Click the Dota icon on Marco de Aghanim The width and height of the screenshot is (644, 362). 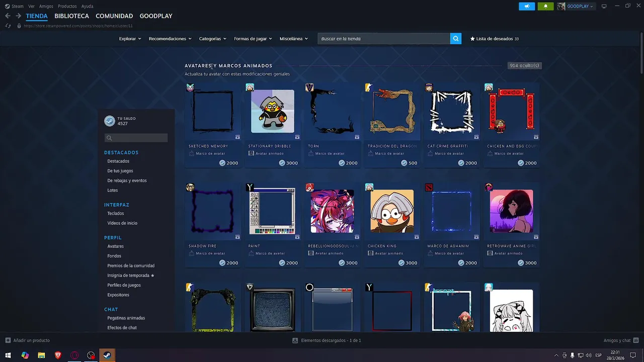tap(429, 188)
